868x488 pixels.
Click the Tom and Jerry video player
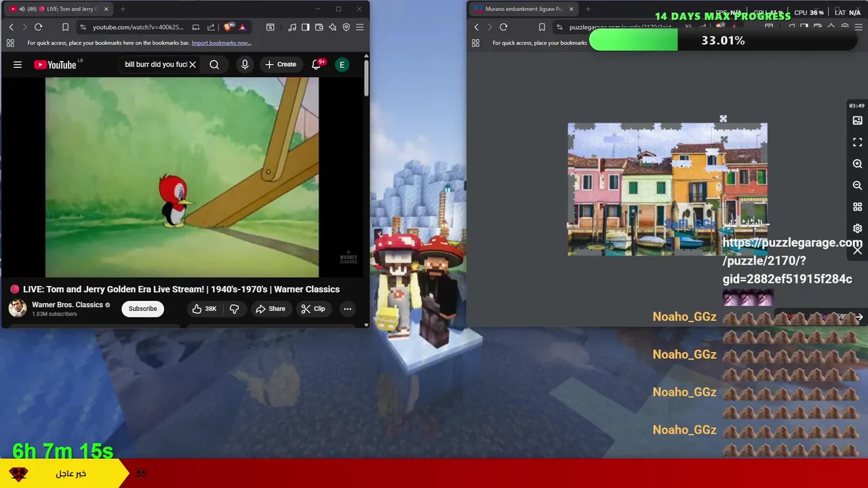(182, 177)
